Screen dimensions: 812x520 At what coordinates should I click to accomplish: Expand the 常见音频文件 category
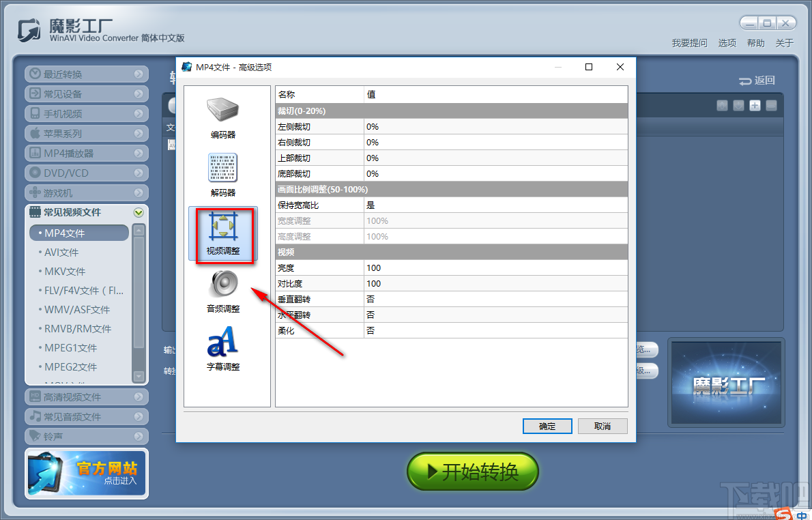tap(87, 416)
